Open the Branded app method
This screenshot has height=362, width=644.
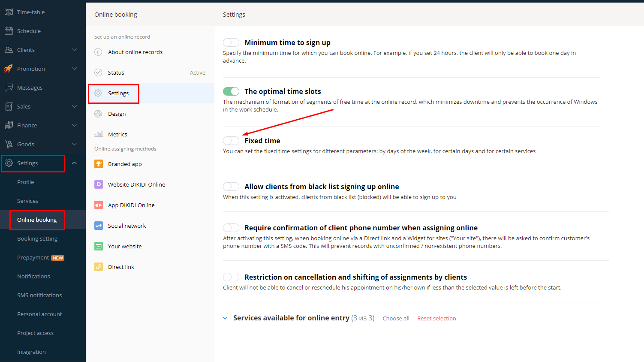pos(125,164)
